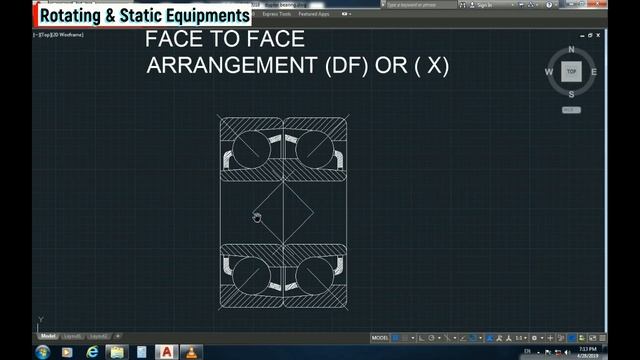Open the 1:1 annotation scale dropdown
Viewport: 640px width, 360px height.
point(521,338)
